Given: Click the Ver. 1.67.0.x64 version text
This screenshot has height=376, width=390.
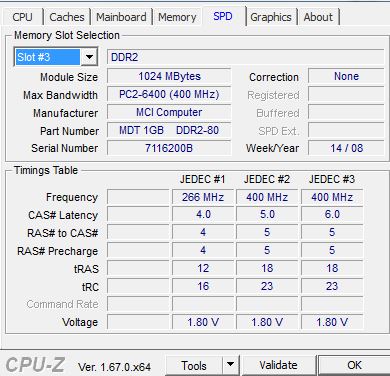Looking at the screenshot, I should (x=114, y=367).
